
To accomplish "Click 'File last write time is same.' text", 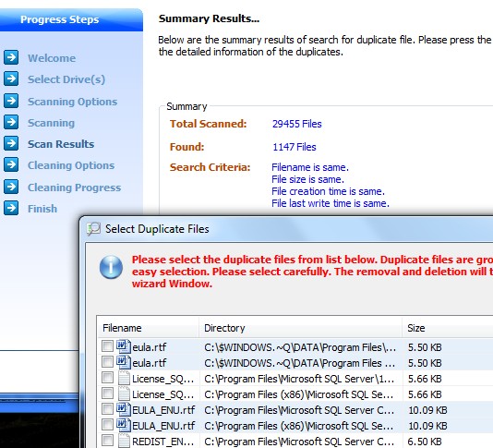I will coord(331,203).
